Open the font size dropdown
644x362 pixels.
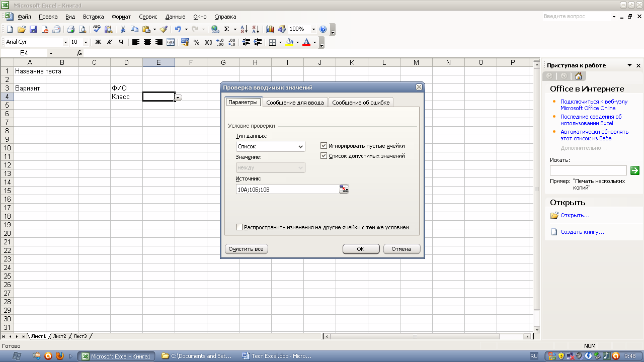[86, 42]
